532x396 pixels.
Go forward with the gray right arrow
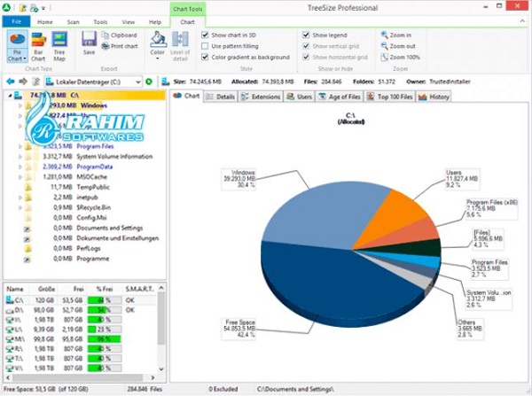23,82
